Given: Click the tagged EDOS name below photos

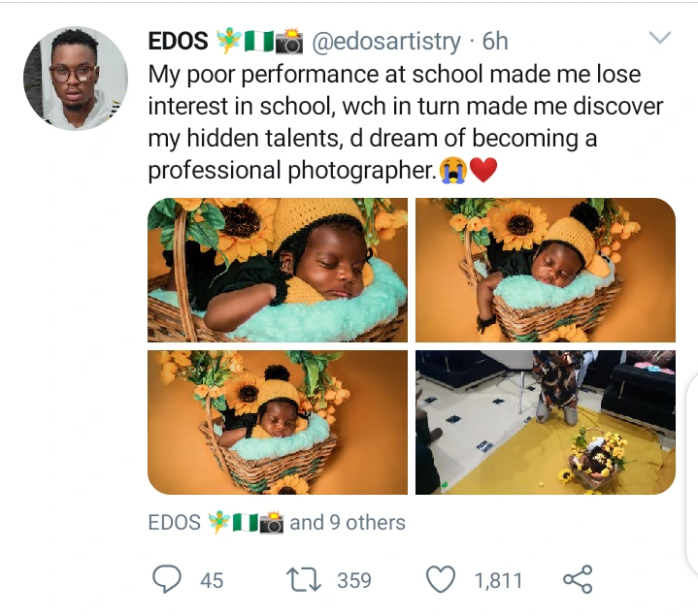Looking at the screenshot, I should pyautogui.click(x=175, y=522).
